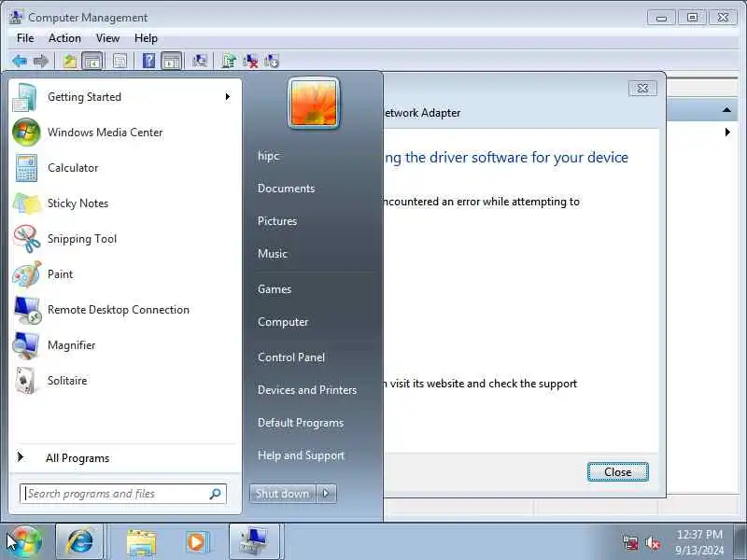Open the Pictures library
747x560 pixels.
[276, 221]
